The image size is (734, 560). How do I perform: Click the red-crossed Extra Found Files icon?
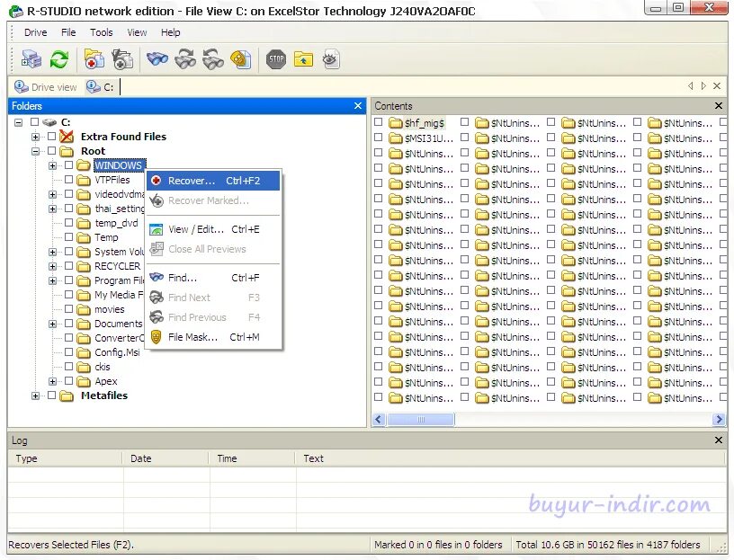tap(67, 137)
